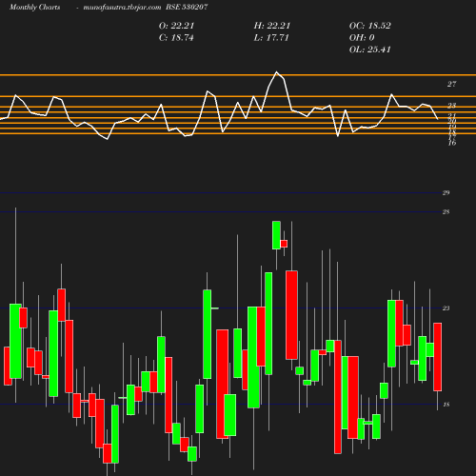Click the 18 price axis label on the candlestick chart
This screenshot has width=476, height=476.
coord(446,405)
